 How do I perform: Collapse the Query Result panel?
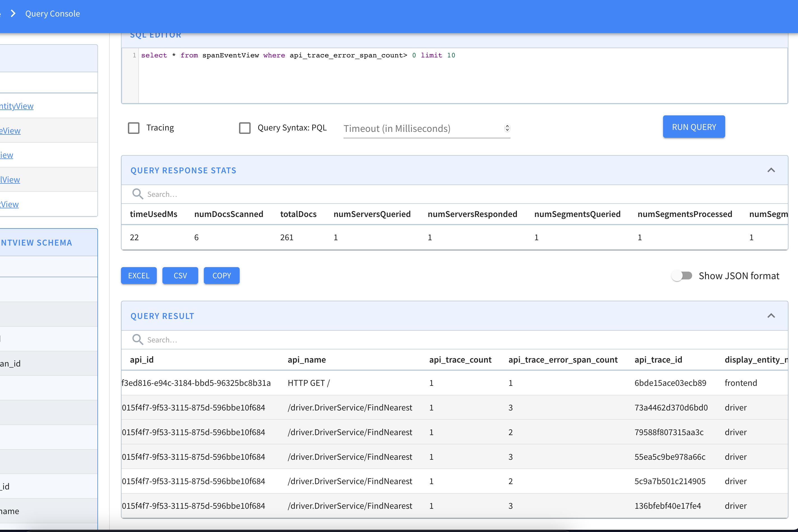tap(771, 316)
